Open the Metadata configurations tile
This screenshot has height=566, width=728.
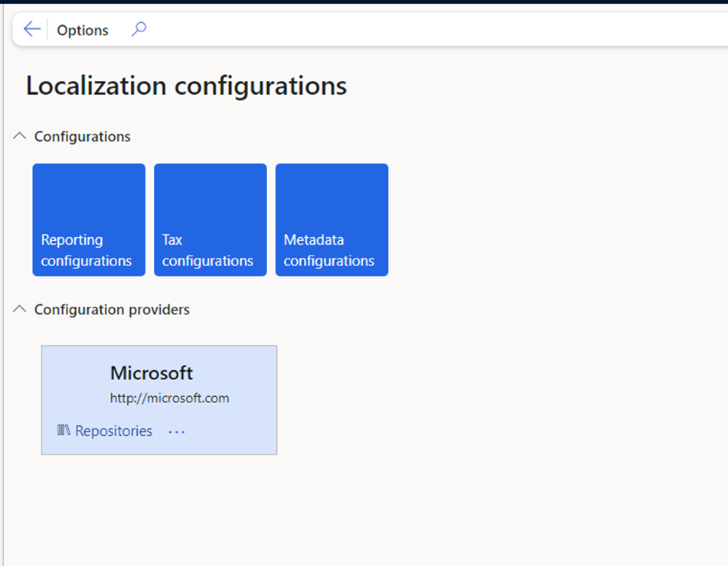click(331, 220)
